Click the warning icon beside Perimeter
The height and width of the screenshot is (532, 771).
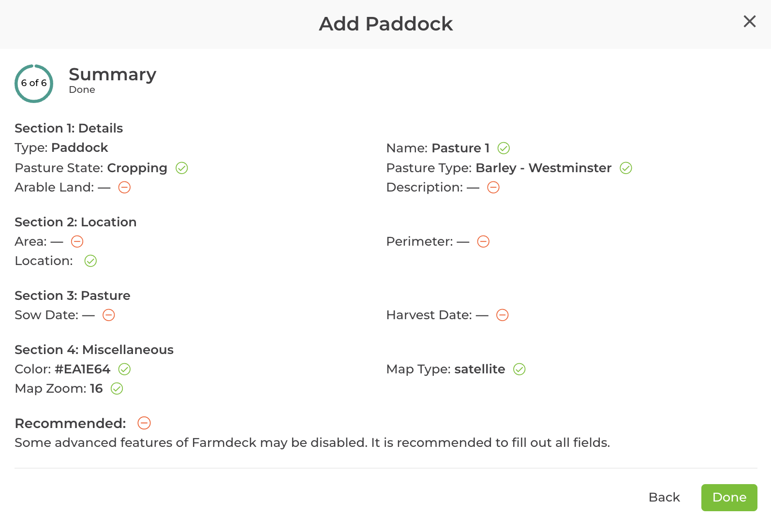click(x=483, y=242)
